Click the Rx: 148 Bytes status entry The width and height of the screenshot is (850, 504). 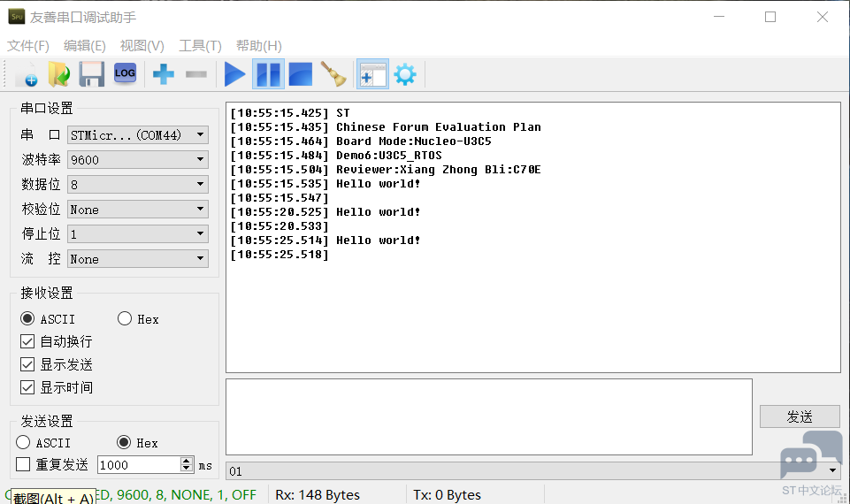coord(318,495)
